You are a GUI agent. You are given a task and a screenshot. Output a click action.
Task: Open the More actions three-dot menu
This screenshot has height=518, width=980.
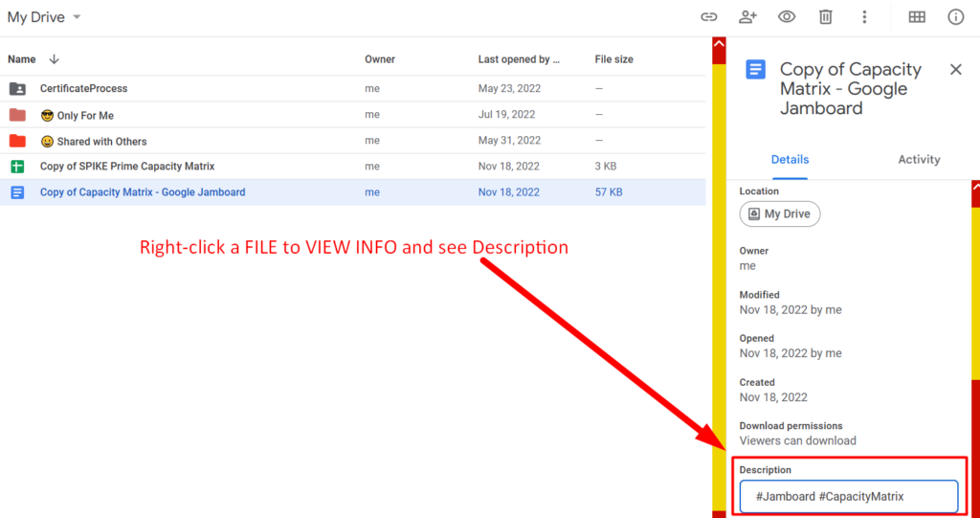864,17
